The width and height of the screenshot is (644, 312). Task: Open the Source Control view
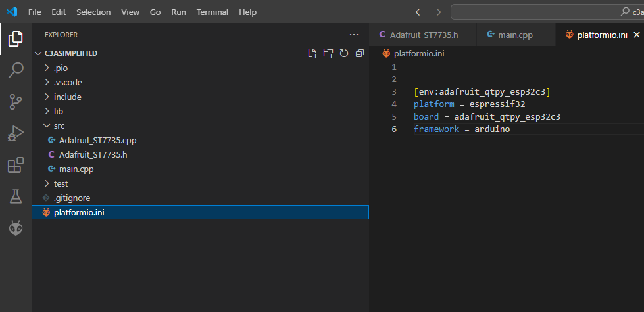pyautogui.click(x=16, y=101)
